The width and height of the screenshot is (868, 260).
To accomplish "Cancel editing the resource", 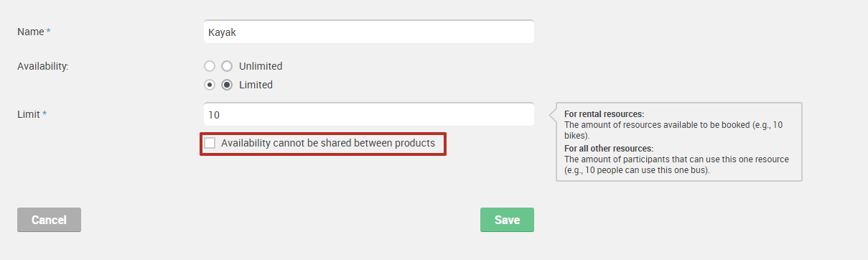I will [x=49, y=220].
